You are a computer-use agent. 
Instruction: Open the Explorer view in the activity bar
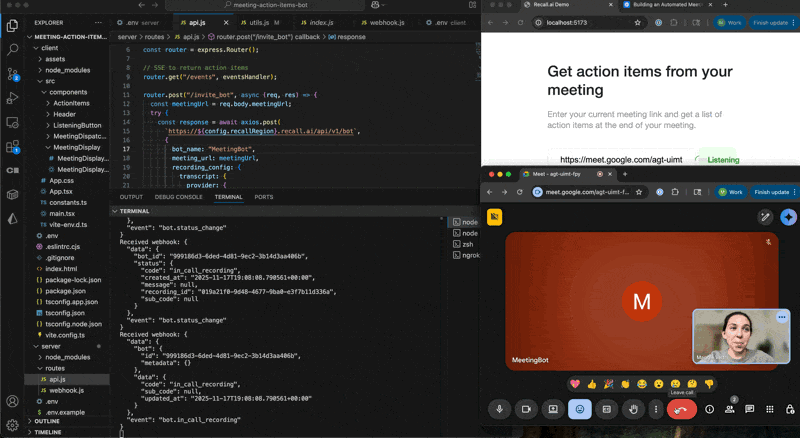click(x=12, y=26)
